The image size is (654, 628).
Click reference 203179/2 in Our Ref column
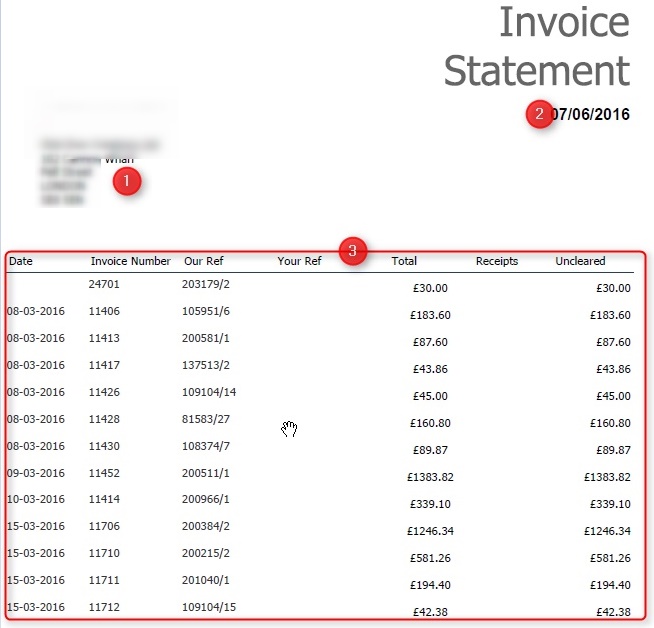coord(207,285)
